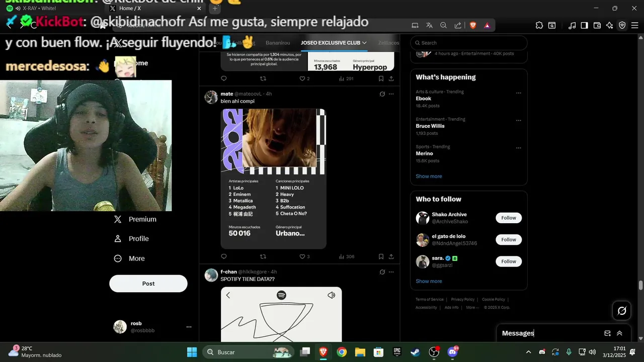Viewport: 644px width, 362px height.
Task: Switch to X-RAY White! Spotify tab
Action: [53, 9]
